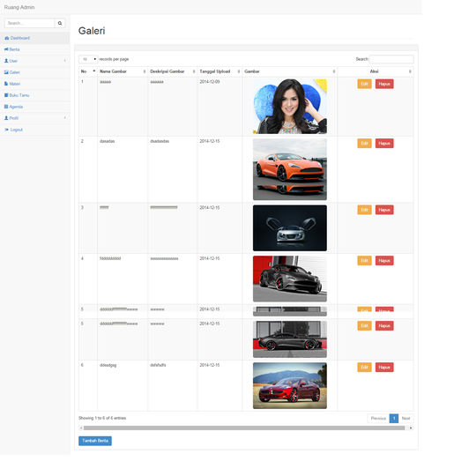This screenshot has width=469, height=476.
Task: Edit the row 3 gallery entry
Action: (x=365, y=210)
